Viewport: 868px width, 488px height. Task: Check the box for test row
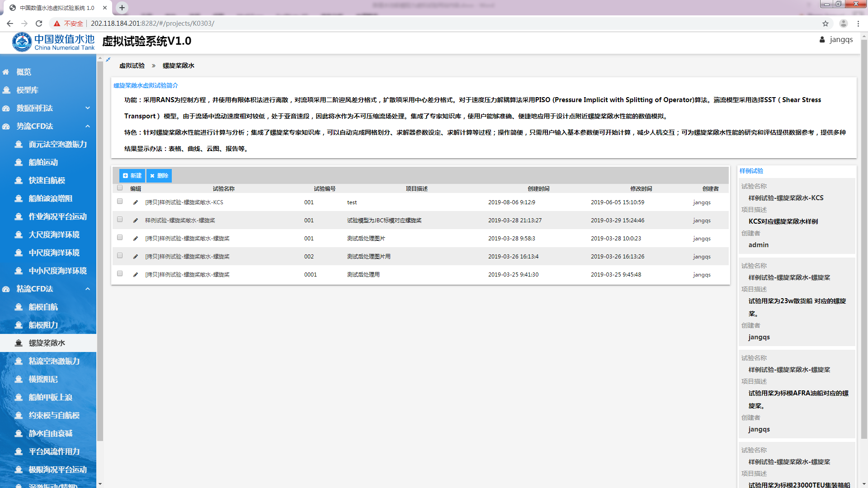120,202
